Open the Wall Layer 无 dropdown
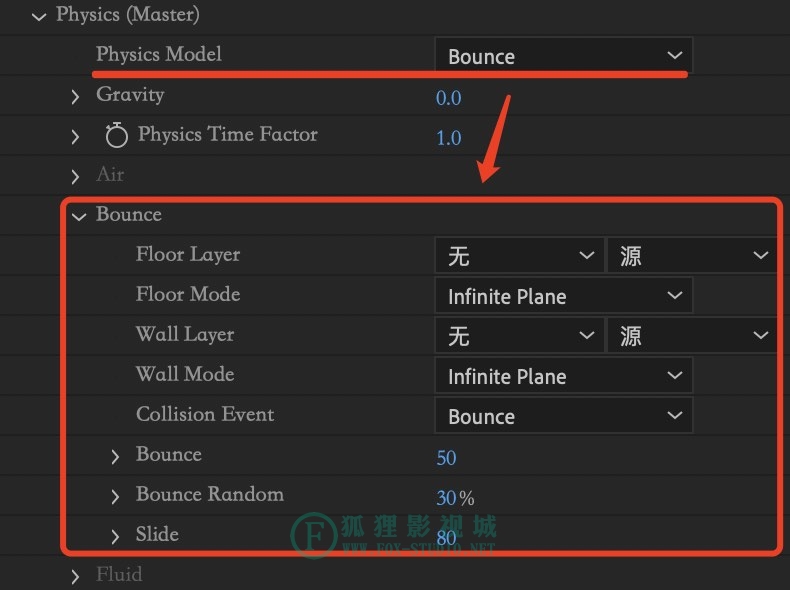Viewport: 790px width, 590px height. [x=519, y=335]
